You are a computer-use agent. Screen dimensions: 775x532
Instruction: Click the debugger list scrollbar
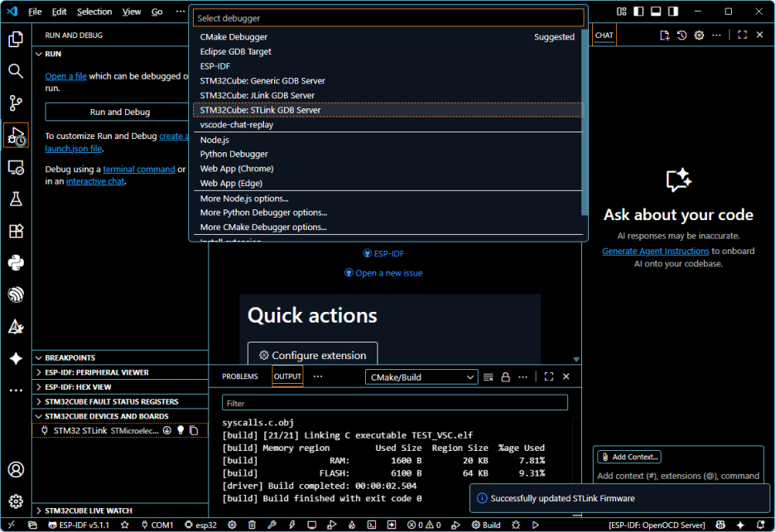pyautogui.click(x=585, y=123)
